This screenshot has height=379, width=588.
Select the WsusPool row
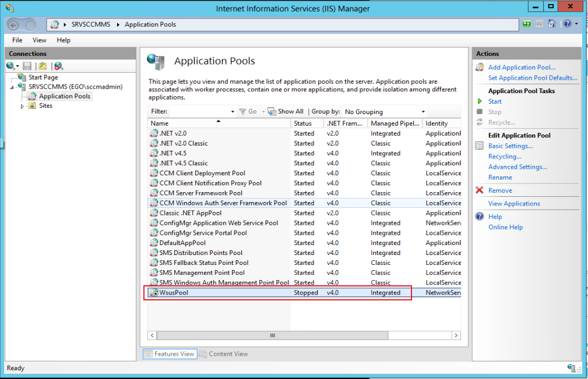tap(304, 292)
